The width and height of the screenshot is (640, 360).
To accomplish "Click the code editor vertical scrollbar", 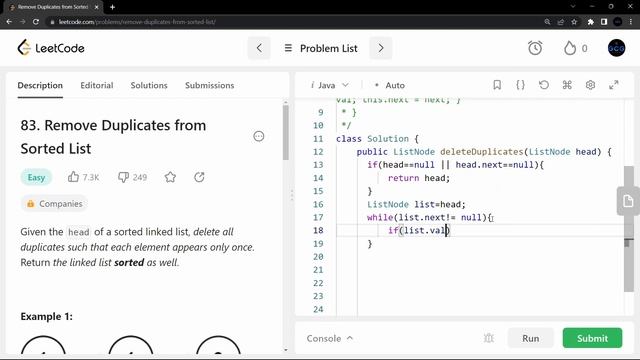I will tap(629, 229).
